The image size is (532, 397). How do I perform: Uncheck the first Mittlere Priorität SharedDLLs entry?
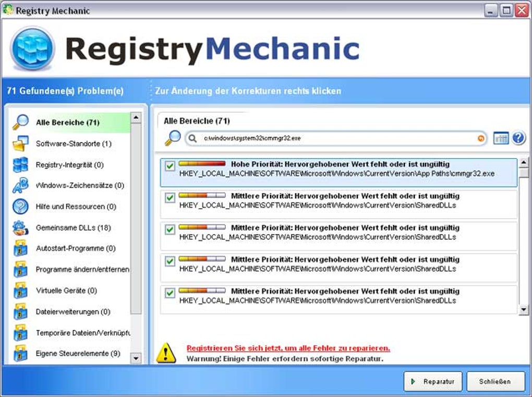170,198
